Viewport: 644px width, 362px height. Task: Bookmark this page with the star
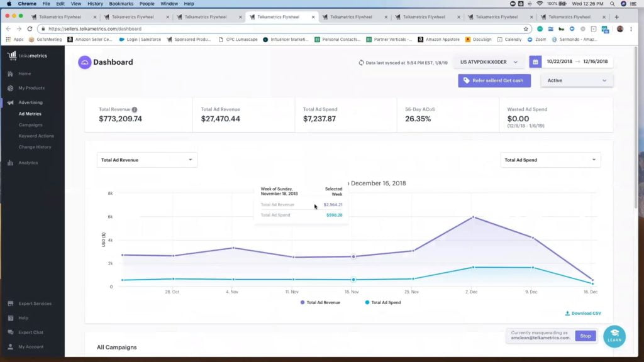pos(526,29)
